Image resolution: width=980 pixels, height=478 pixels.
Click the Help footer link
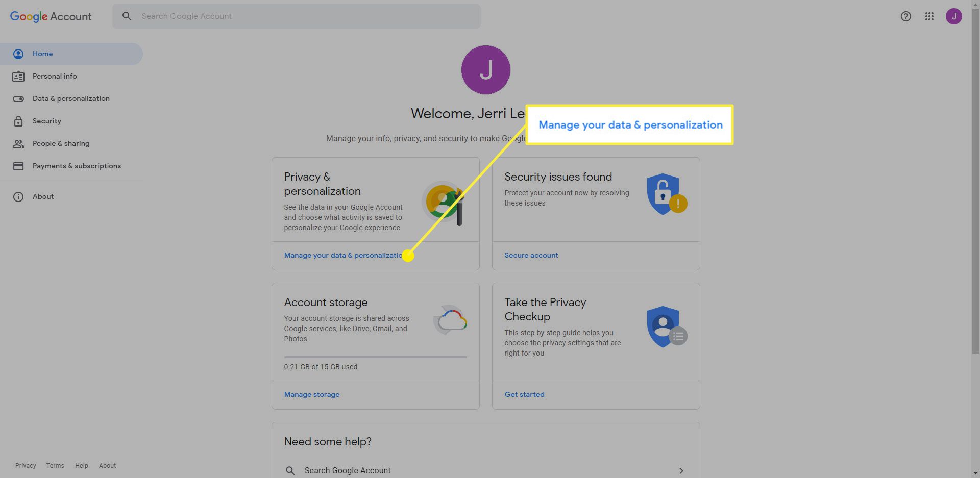tap(82, 466)
